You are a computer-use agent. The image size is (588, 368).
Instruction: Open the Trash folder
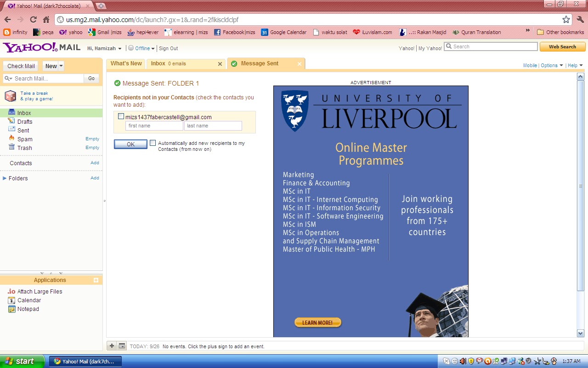pos(24,148)
